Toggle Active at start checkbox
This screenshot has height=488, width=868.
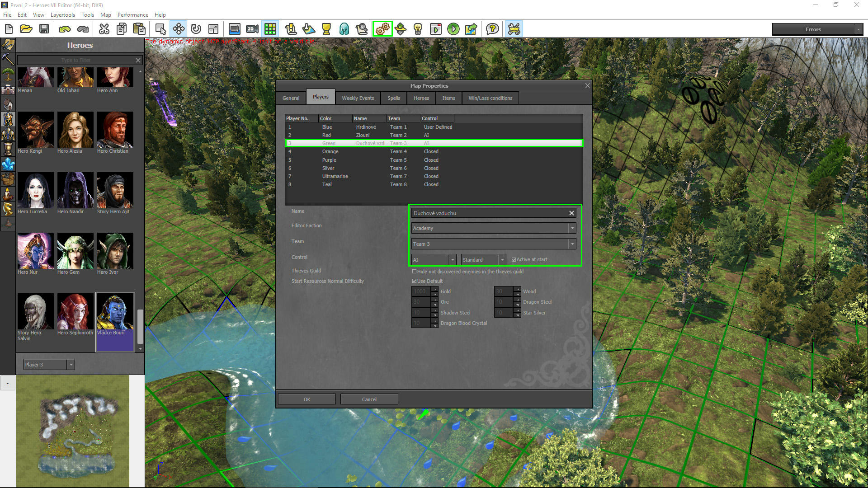tap(514, 260)
